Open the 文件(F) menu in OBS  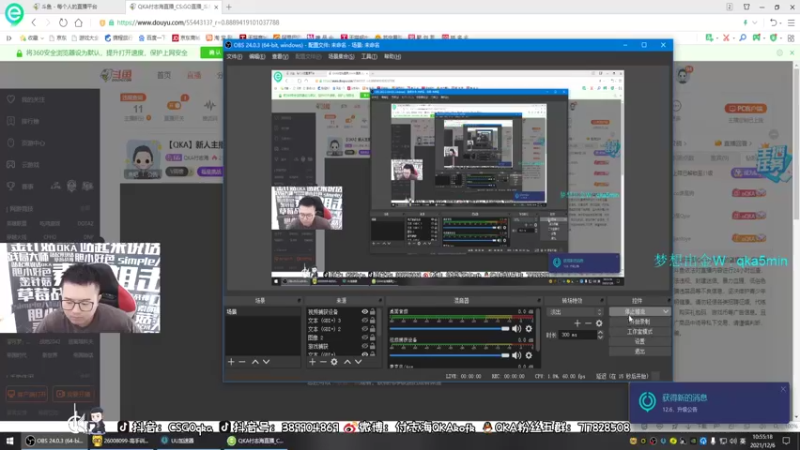[x=234, y=57]
